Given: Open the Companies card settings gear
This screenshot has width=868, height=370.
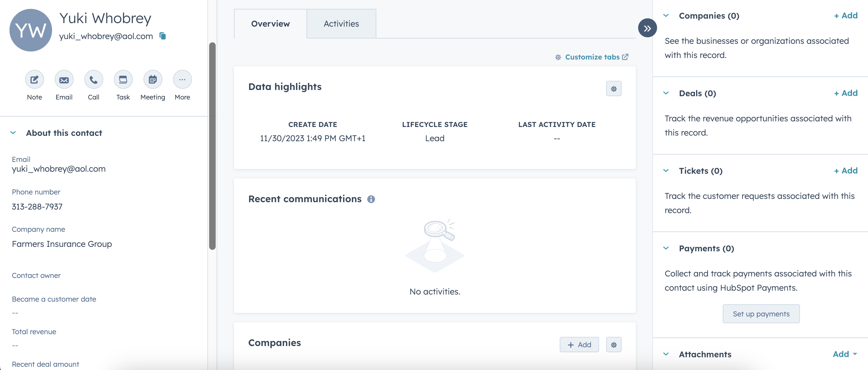Looking at the screenshot, I should [614, 345].
